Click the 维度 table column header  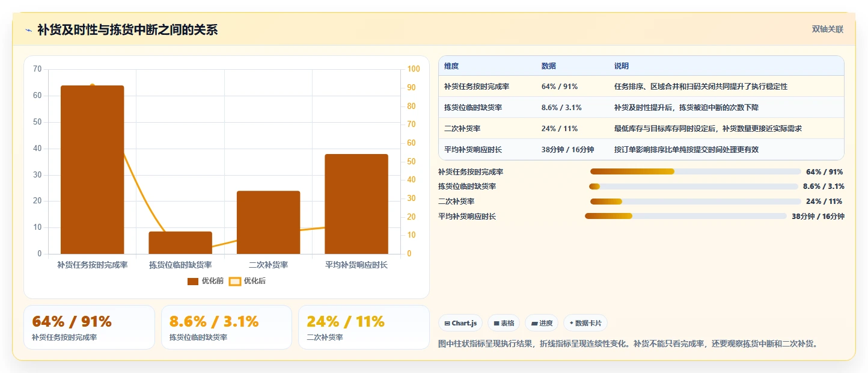[x=451, y=66]
